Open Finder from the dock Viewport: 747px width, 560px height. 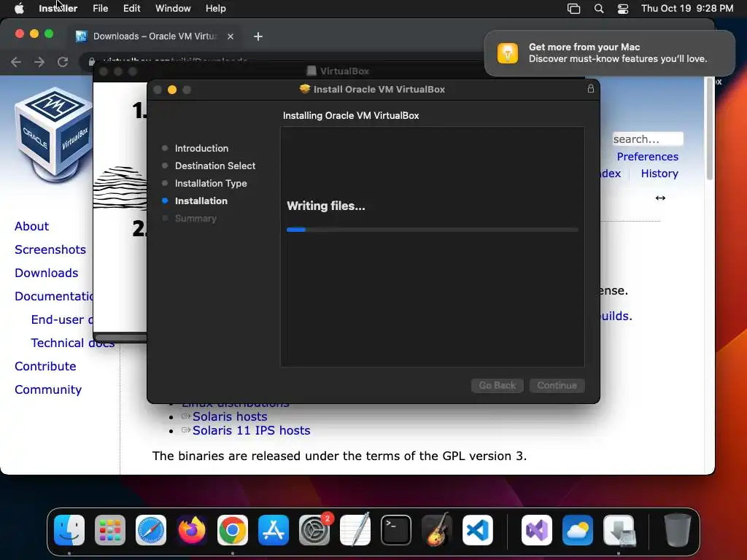69,530
